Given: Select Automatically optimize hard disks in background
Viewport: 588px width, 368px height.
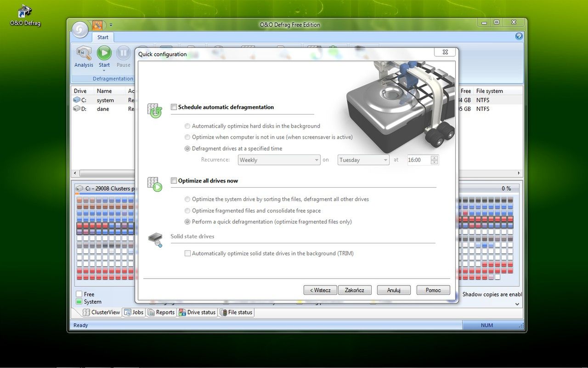Looking at the screenshot, I should tap(187, 126).
